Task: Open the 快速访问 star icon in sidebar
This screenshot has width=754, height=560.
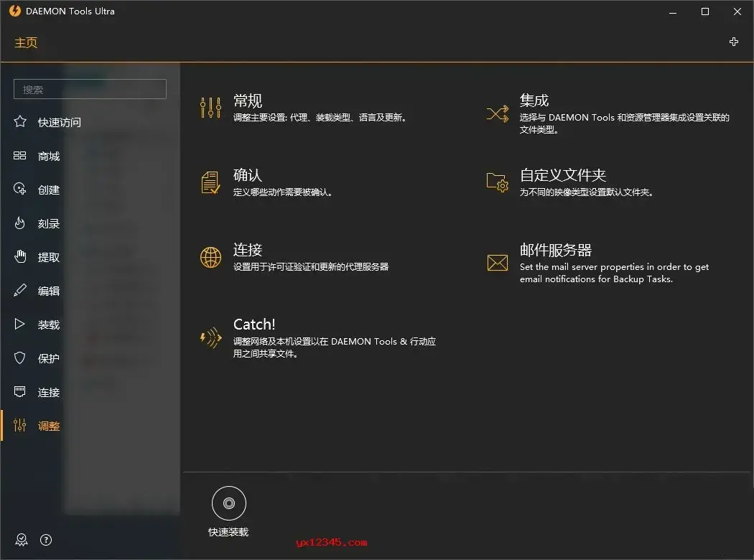Action: (19, 121)
